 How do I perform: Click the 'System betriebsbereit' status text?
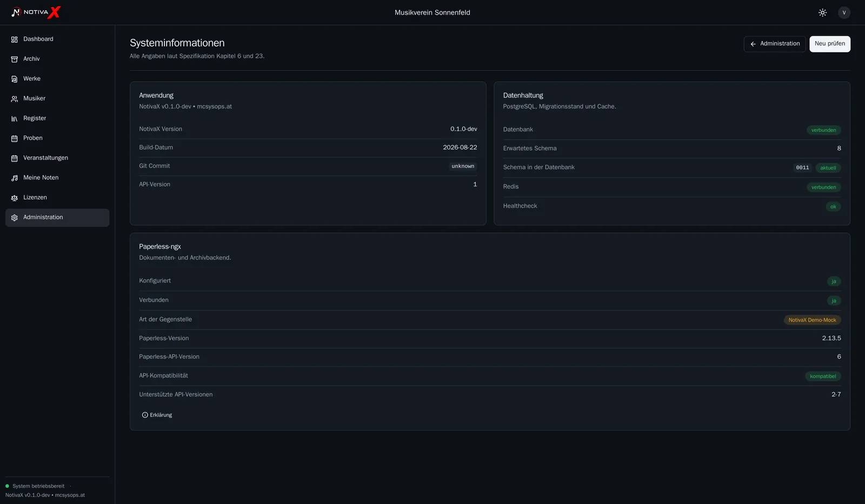pos(38,486)
